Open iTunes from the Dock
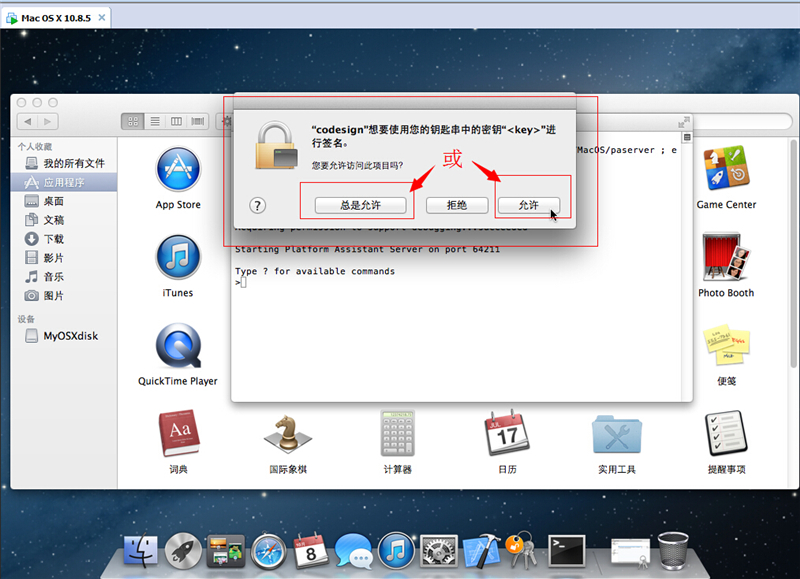 [x=396, y=551]
